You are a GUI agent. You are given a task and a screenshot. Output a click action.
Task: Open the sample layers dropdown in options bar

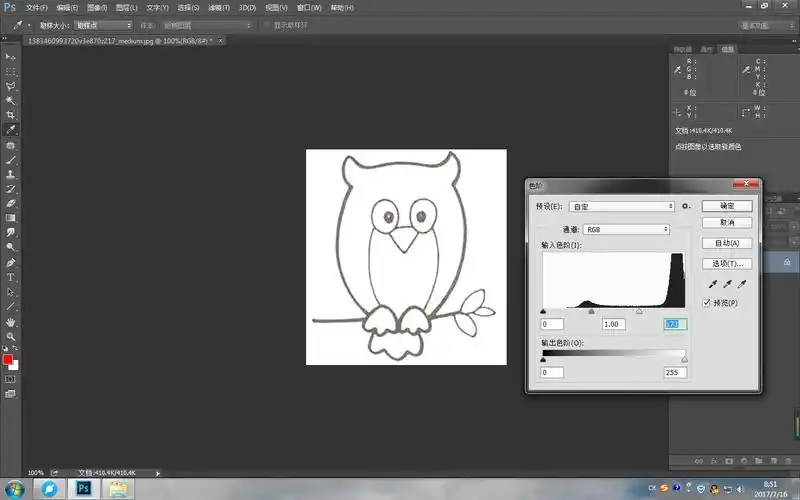tap(207, 25)
